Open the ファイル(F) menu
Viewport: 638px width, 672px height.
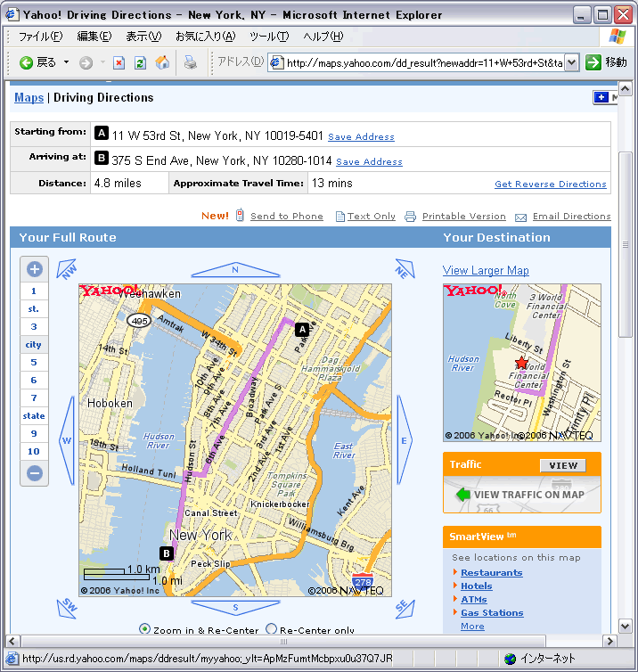[41, 37]
